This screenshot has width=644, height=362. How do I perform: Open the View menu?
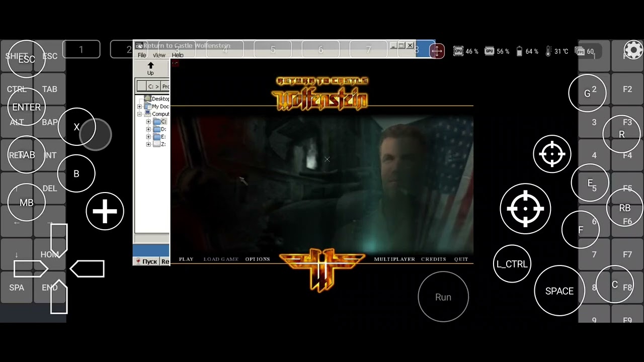click(x=159, y=55)
